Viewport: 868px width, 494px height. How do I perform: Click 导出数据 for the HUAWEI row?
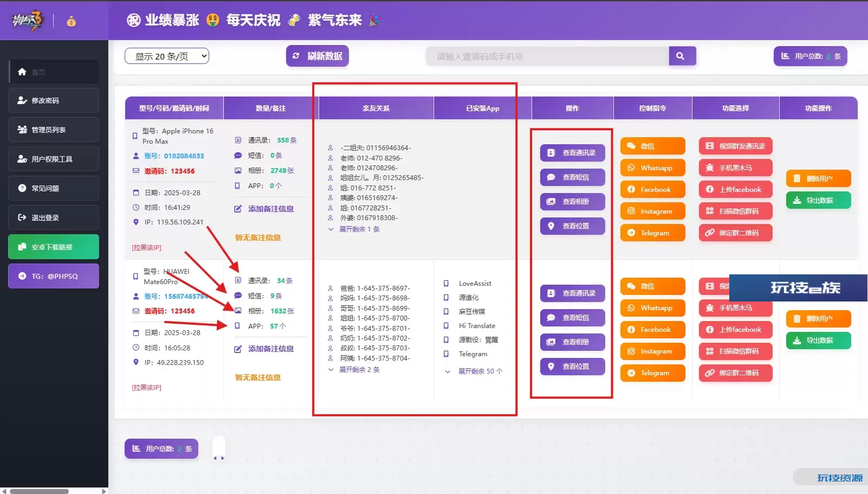(x=818, y=341)
